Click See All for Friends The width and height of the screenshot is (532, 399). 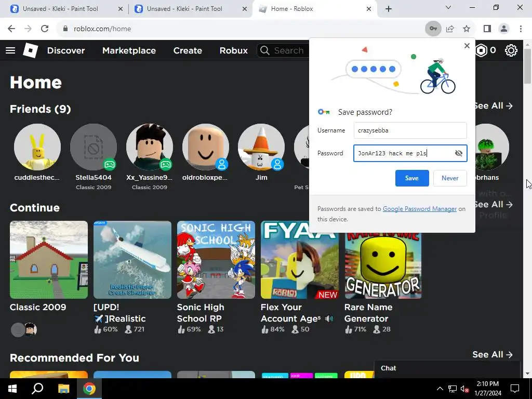[494, 106]
